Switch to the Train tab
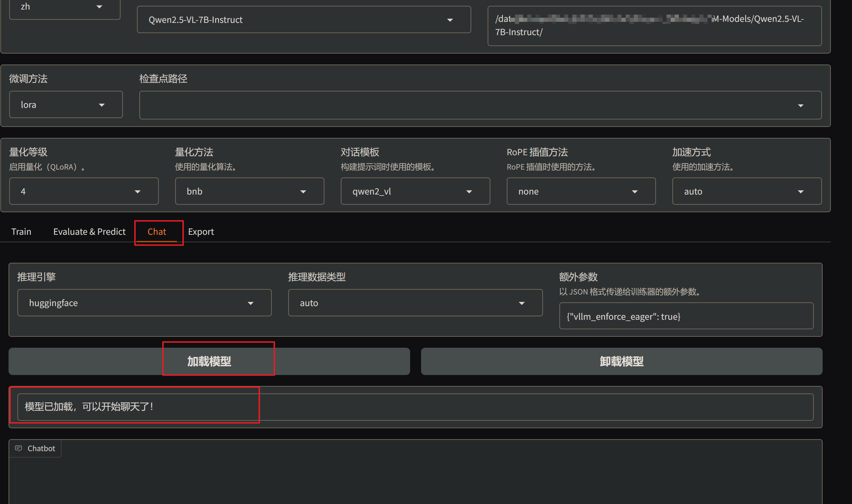 tap(21, 232)
